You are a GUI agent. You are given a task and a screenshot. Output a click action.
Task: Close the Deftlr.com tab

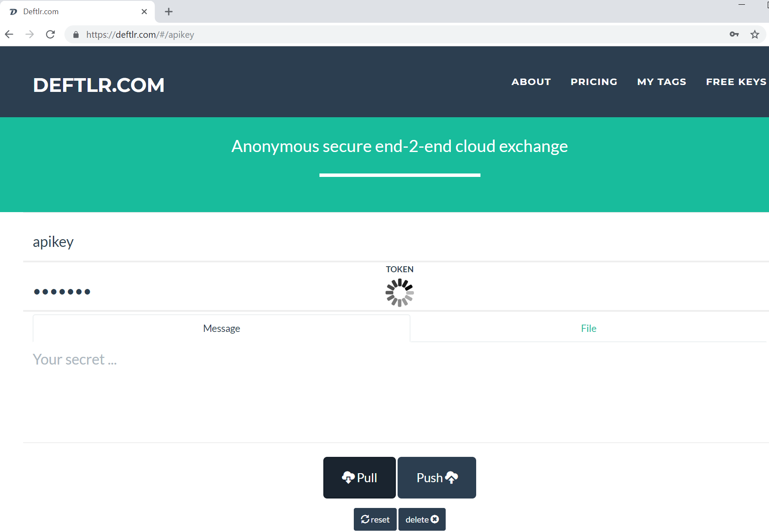tap(144, 12)
